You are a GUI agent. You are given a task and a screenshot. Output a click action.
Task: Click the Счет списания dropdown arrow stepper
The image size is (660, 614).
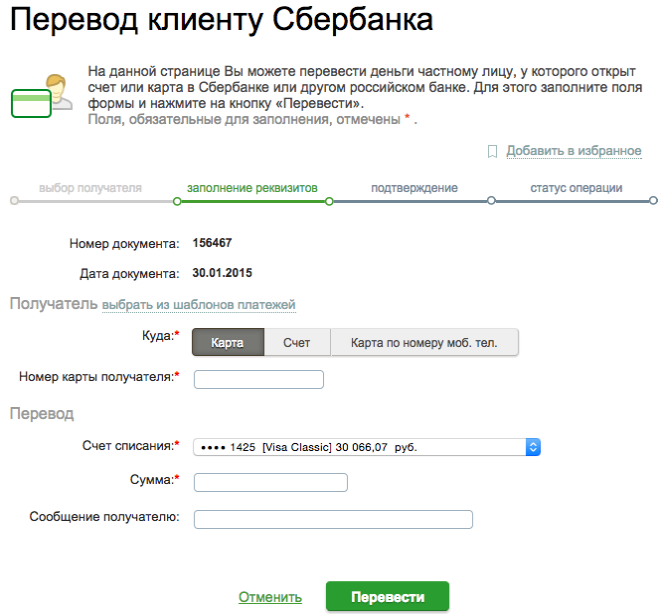click(x=533, y=447)
